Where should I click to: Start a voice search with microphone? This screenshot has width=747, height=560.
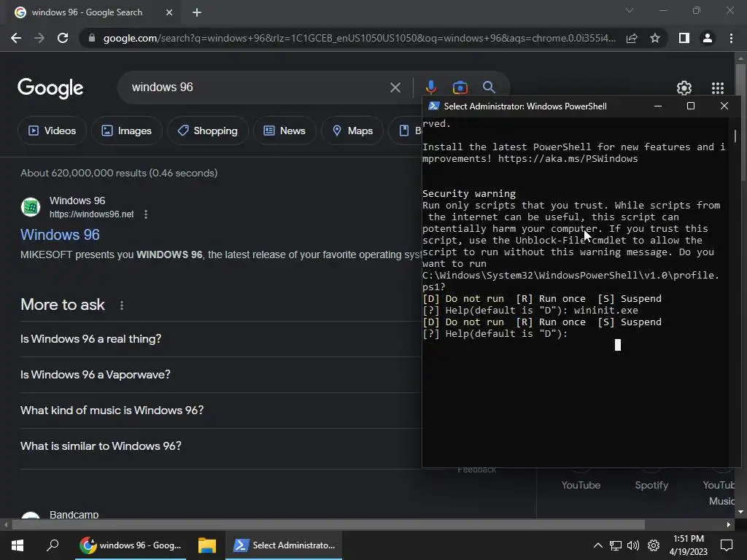(430, 87)
